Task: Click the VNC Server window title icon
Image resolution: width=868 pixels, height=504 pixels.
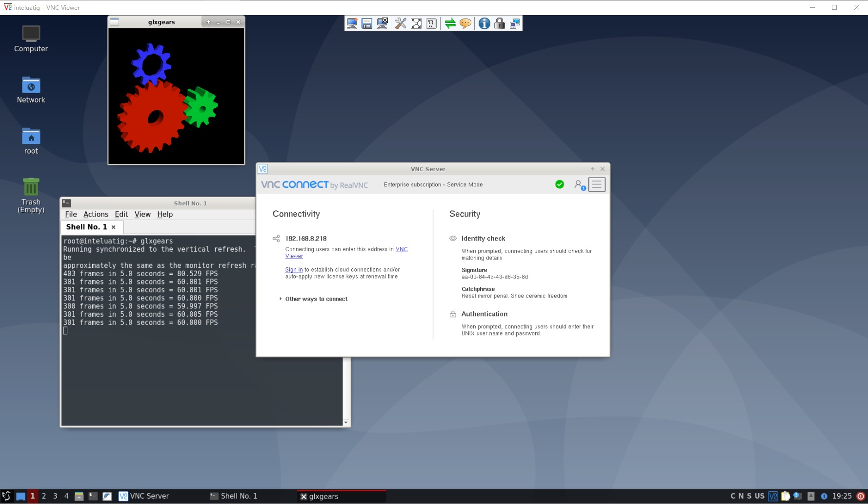Action: pos(262,169)
